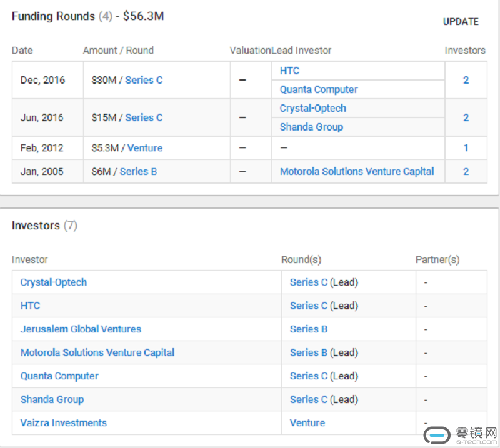Open Crystal-Optech lead investor in Funding Rounds table
The image size is (500, 448).
(313, 109)
